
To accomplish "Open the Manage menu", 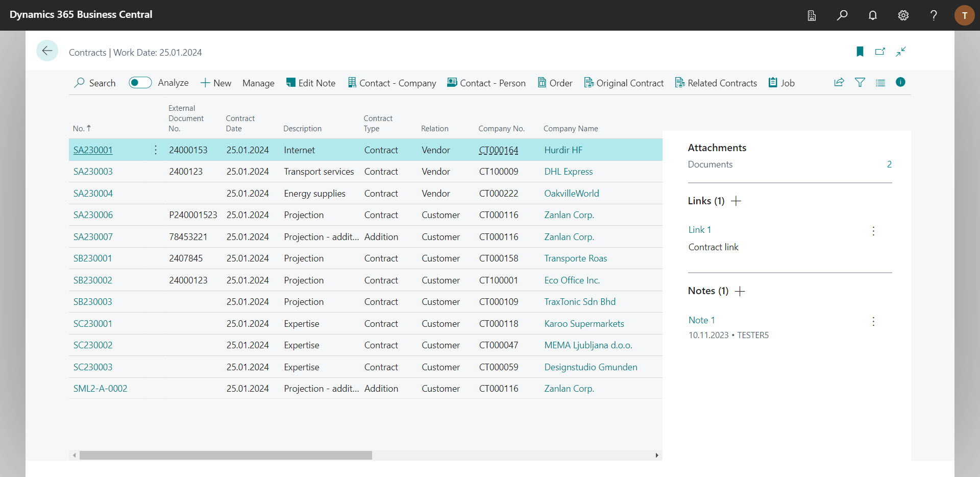I will (258, 83).
